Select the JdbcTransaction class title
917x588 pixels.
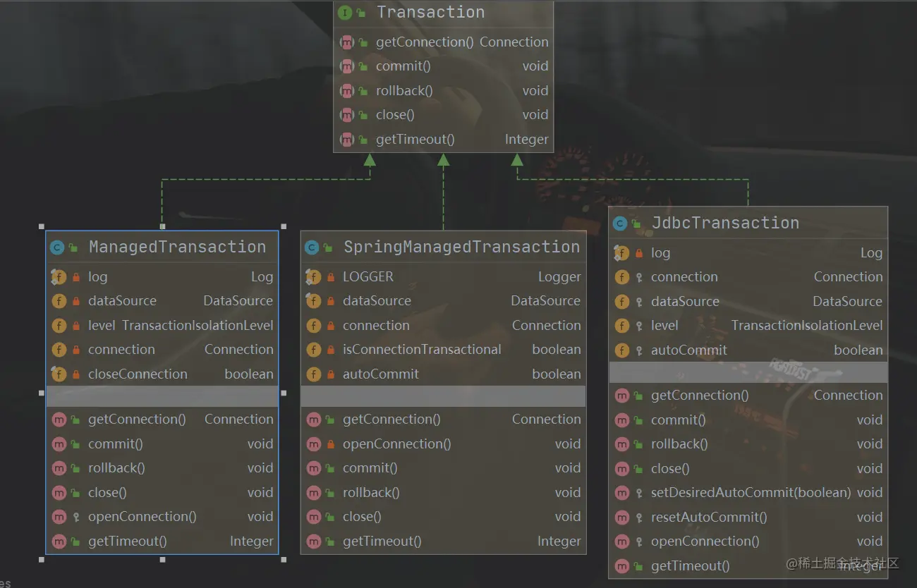725,223
